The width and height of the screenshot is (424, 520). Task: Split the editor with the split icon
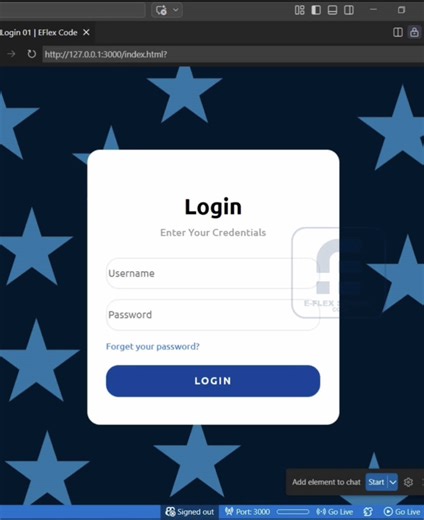398,32
